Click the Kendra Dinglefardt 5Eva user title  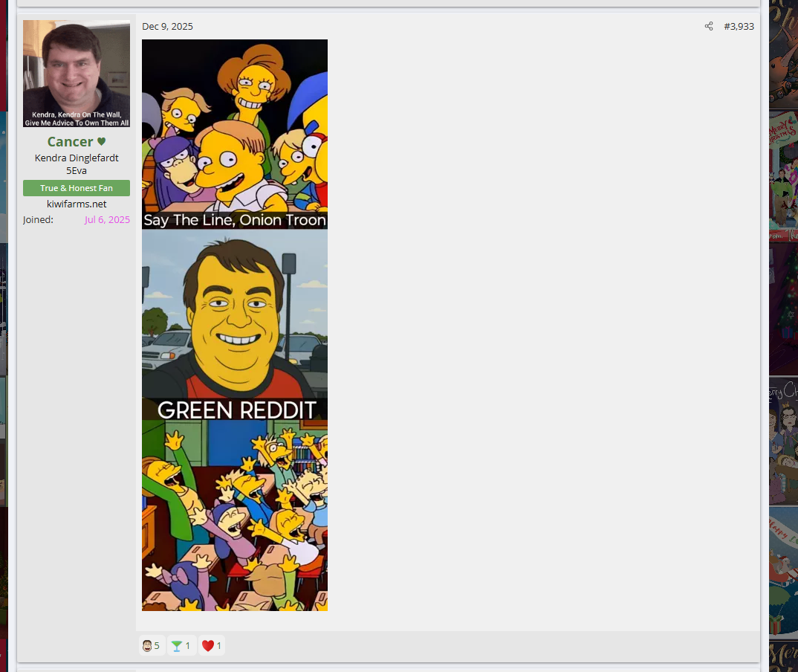pos(77,164)
